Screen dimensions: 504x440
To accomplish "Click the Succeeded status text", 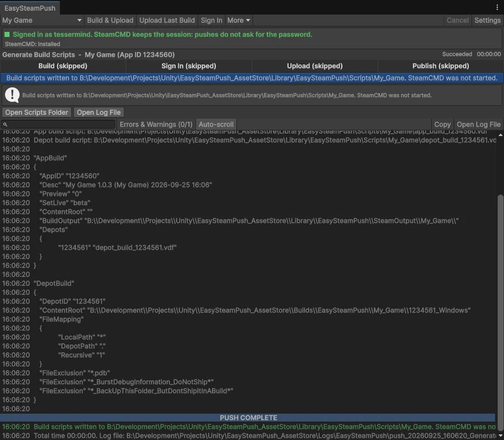I will [x=457, y=54].
